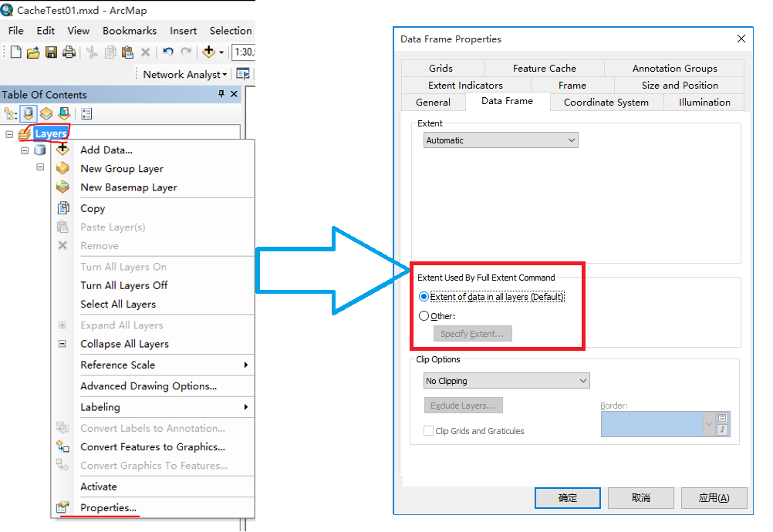Choose New Group Layer
The width and height of the screenshot is (773, 532).
pyautogui.click(x=153, y=168)
